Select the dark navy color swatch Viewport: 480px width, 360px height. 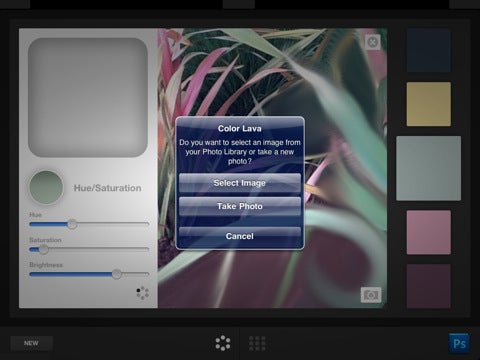click(x=429, y=50)
